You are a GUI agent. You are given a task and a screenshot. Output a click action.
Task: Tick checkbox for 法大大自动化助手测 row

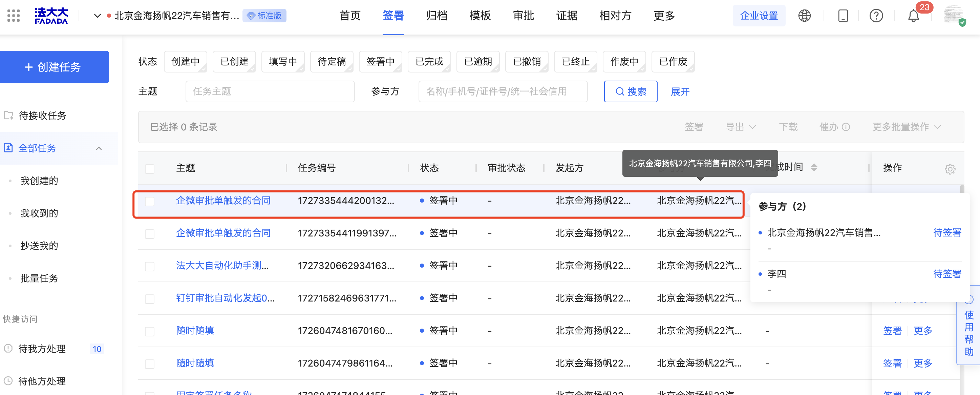pyautogui.click(x=150, y=266)
